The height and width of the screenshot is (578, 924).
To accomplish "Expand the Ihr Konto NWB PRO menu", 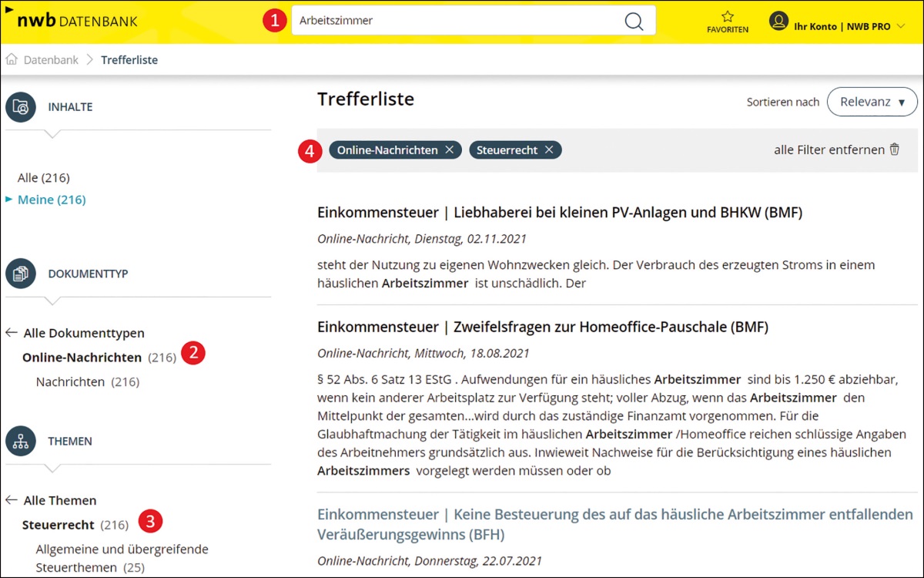I will [x=902, y=26].
